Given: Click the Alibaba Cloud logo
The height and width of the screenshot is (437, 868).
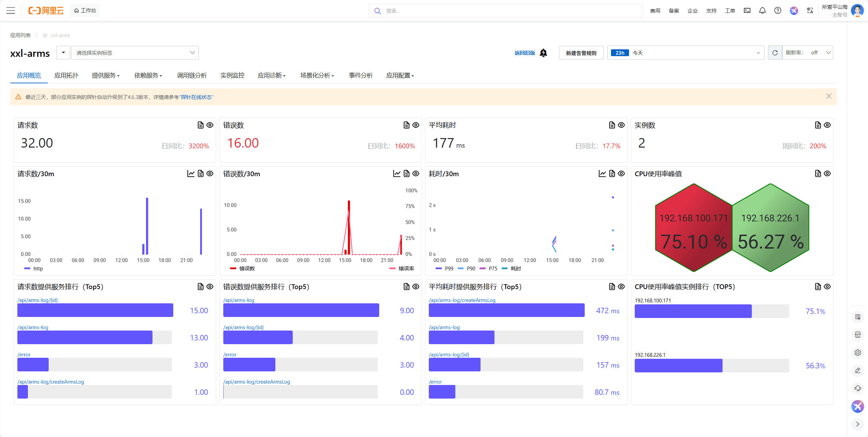Looking at the screenshot, I should (46, 11).
